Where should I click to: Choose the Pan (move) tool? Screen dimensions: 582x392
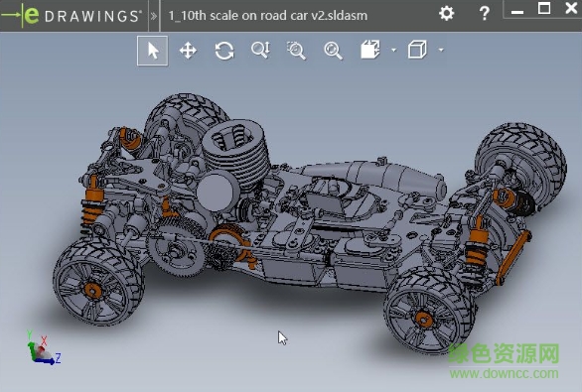point(188,51)
